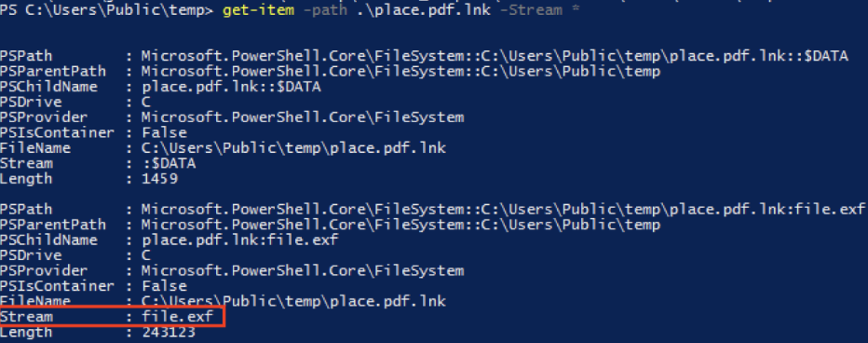Click the Length value 243123

pos(169,332)
